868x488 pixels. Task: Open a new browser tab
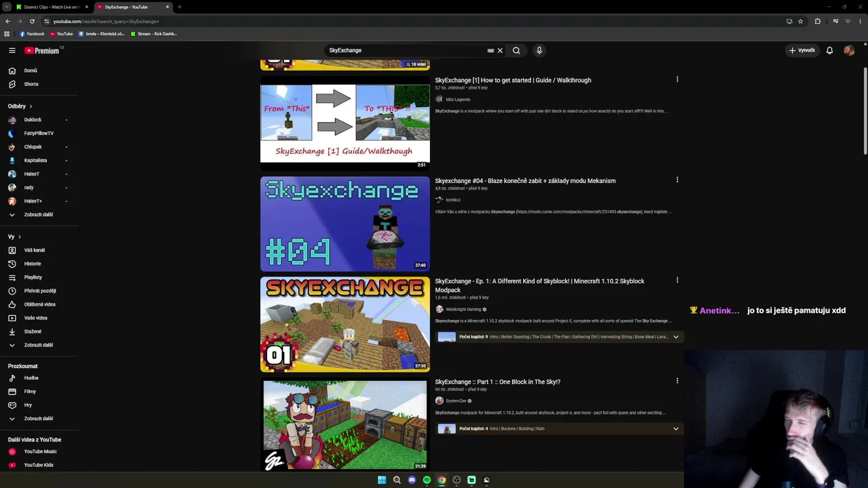[x=179, y=7]
